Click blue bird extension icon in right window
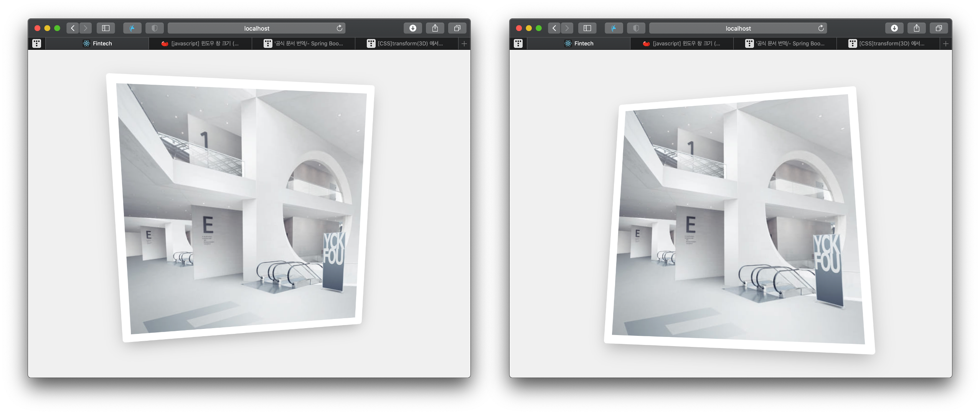The image size is (980, 414). click(614, 28)
